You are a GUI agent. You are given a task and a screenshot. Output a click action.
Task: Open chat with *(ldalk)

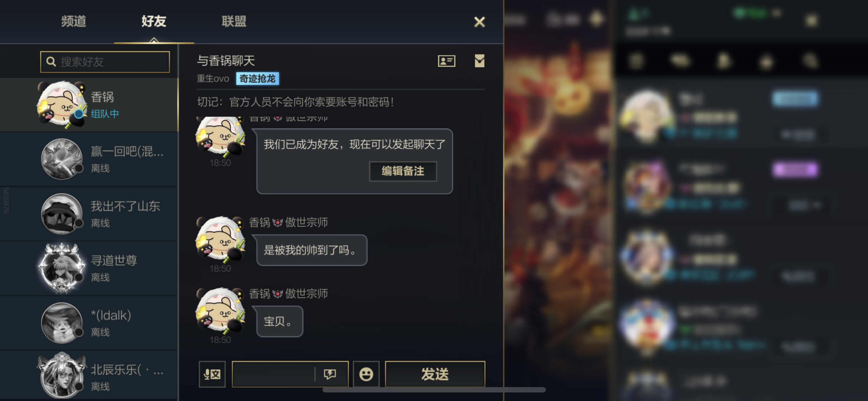(89, 323)
